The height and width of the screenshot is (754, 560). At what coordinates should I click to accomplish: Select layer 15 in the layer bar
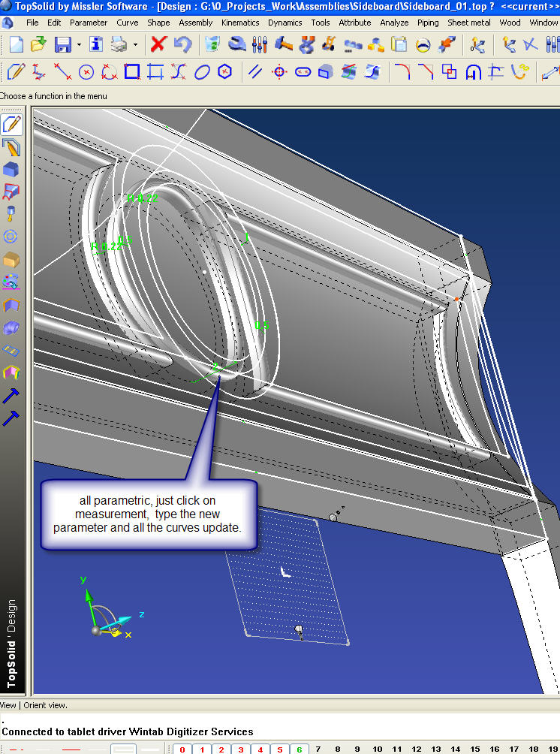(x=475, y=749)
